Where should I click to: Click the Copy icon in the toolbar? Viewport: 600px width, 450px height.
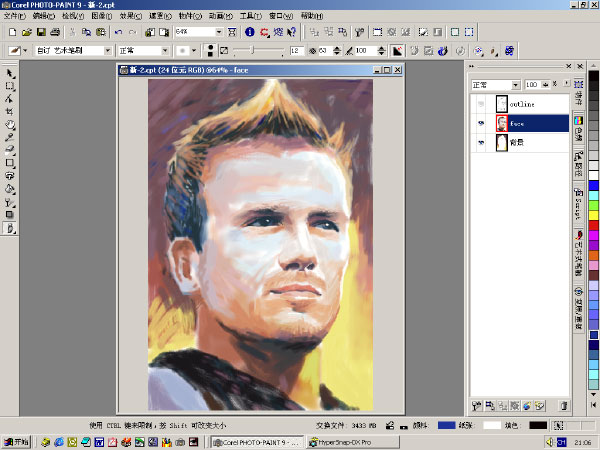click(x=87, y=32)
